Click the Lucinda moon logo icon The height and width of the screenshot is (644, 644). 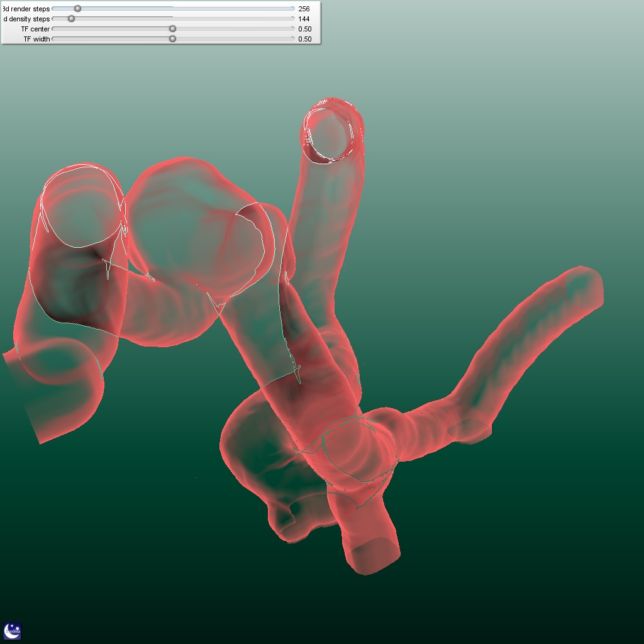tap(13, 631)
